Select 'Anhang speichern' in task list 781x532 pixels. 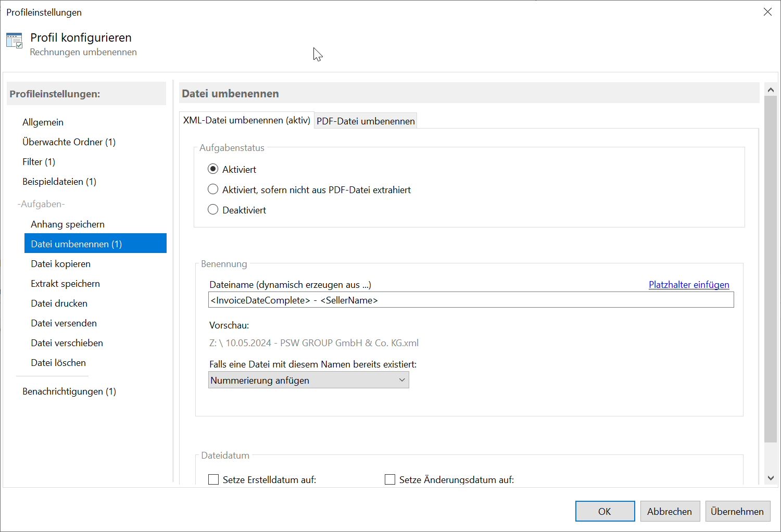[x=68, y=224]
